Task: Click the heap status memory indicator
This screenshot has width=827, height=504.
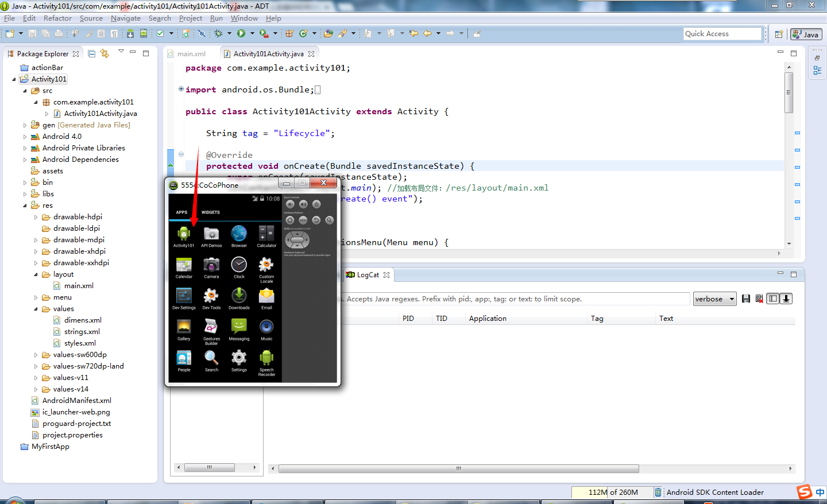Action: click(x=612, y=493)
